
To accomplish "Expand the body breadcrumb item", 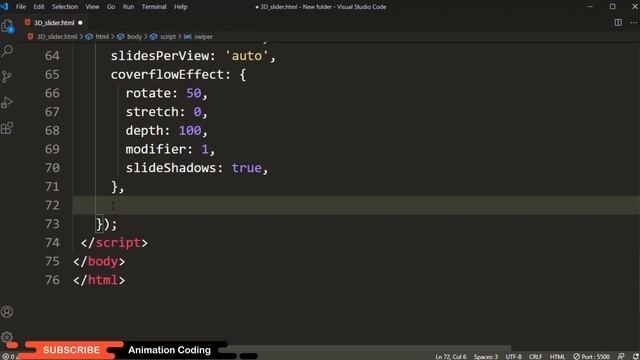I will pyautogui.click(x=134, y=37).
